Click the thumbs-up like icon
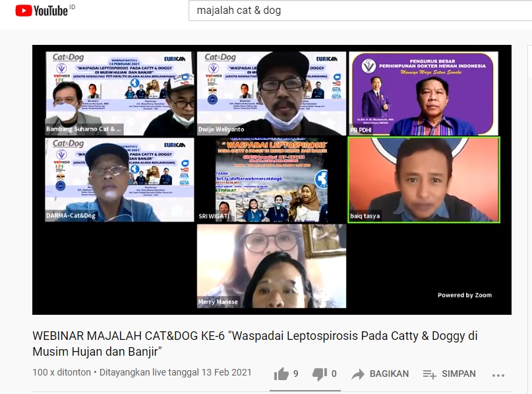The image size is (532, 394). [281, 374]
